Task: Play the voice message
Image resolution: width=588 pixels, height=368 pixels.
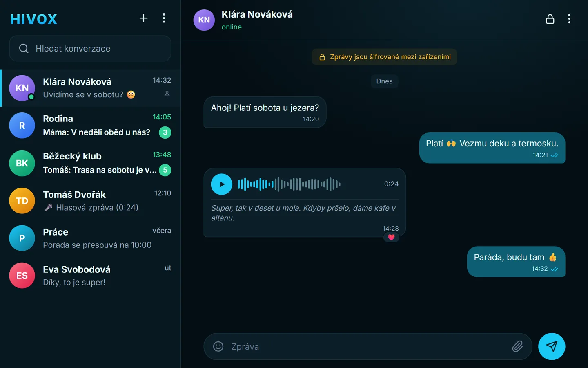Action: tap(221, 184)
